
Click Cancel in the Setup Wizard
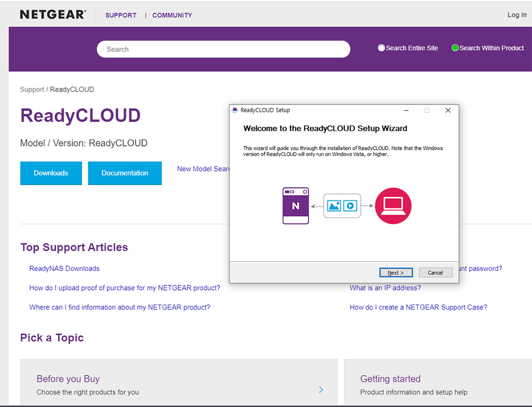point(435,272)
